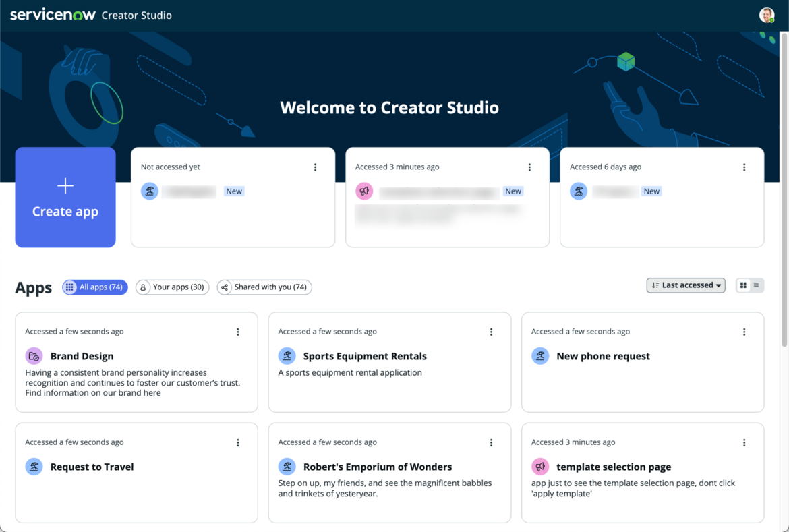Select the Shared with you (74) filter
The width and height of the screenshot is (789, 532).
[264, 287]
